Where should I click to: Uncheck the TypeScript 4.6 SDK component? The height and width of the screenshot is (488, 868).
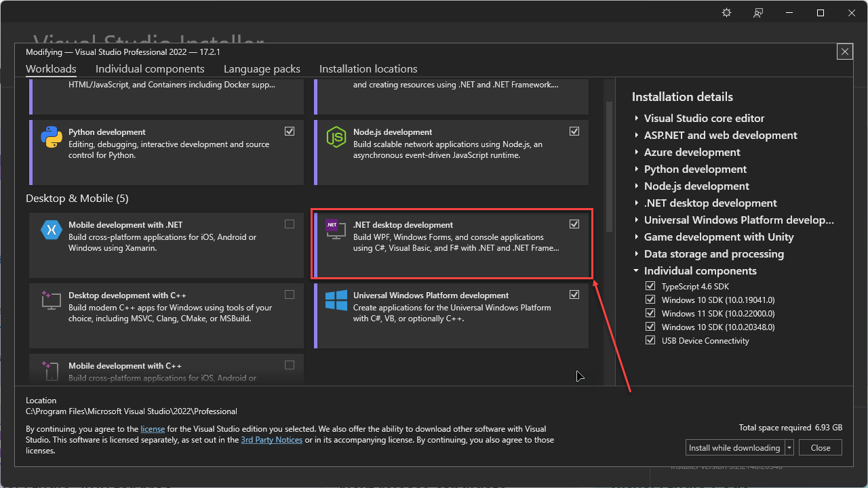651,287
